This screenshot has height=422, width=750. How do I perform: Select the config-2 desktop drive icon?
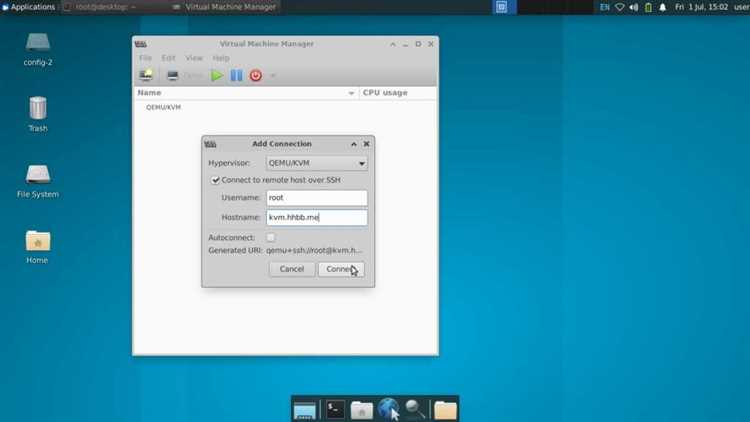pos(38,49)
